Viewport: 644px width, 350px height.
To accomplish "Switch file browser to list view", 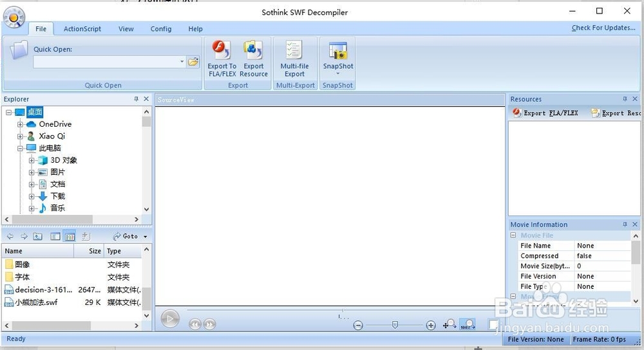I will tap(55, 236).
